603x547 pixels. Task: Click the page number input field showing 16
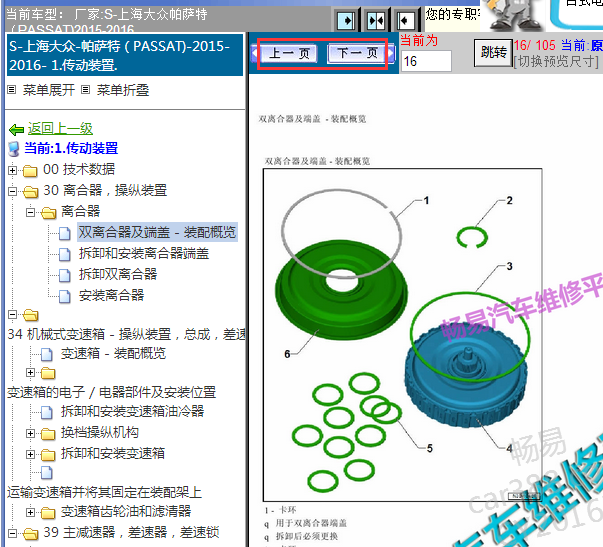point(426,61)
